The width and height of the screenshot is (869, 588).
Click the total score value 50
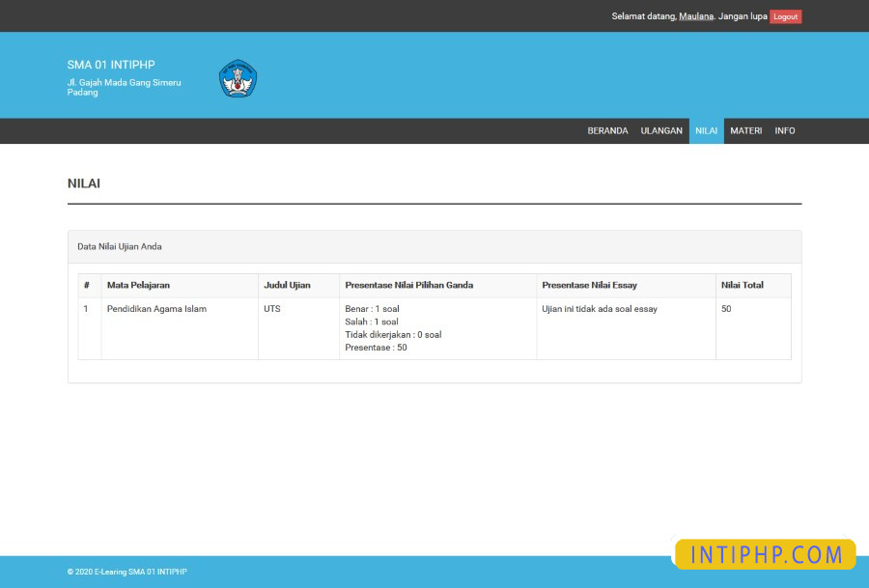click(x=726, y=309)
